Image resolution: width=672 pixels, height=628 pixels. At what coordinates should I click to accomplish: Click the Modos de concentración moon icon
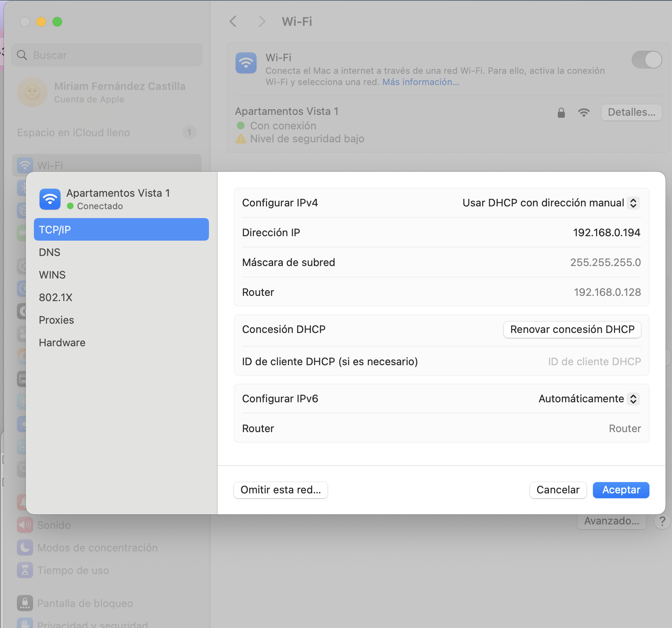(25, 547)
